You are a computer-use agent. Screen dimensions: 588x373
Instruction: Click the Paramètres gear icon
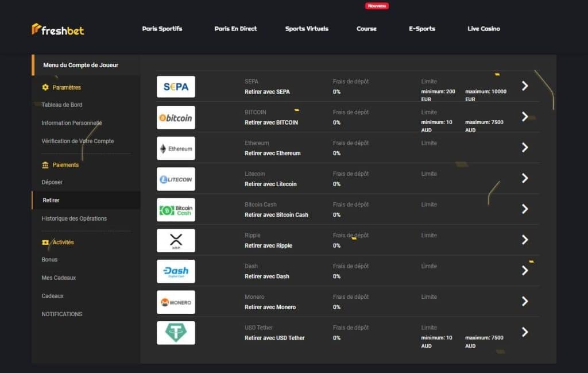(x=45, y=87)
